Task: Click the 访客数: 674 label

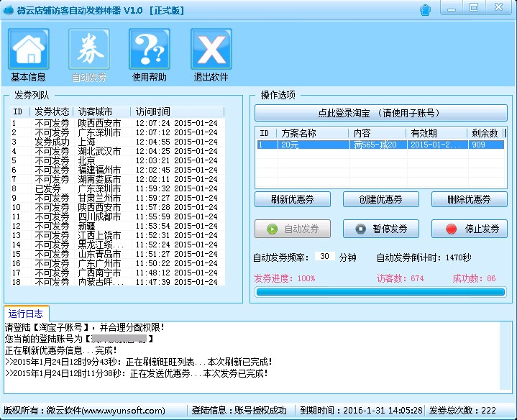Action: [401, 278]
